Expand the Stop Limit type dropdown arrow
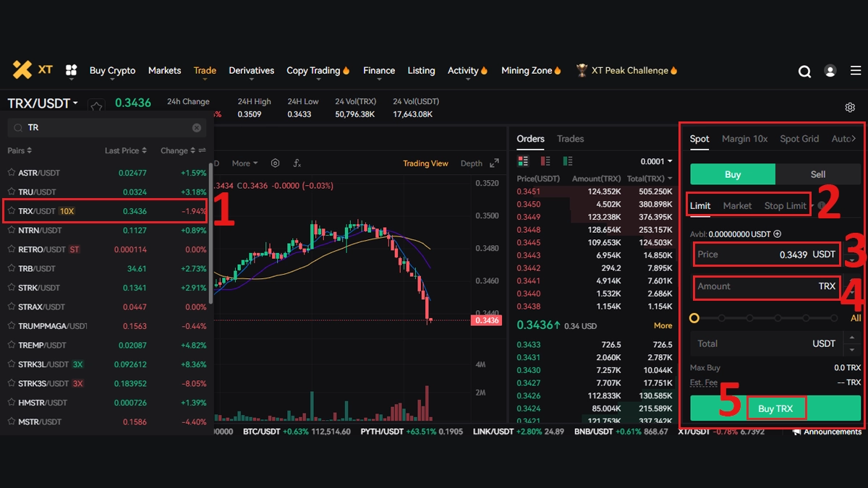The height and width of the screenshot is (488, 868). pos(811,206)
